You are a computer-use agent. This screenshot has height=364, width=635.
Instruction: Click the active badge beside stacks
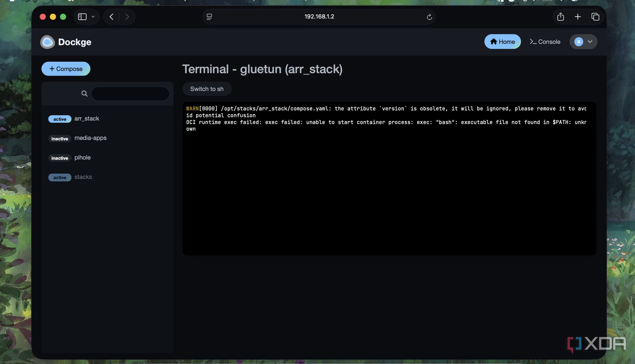point(60,178)
